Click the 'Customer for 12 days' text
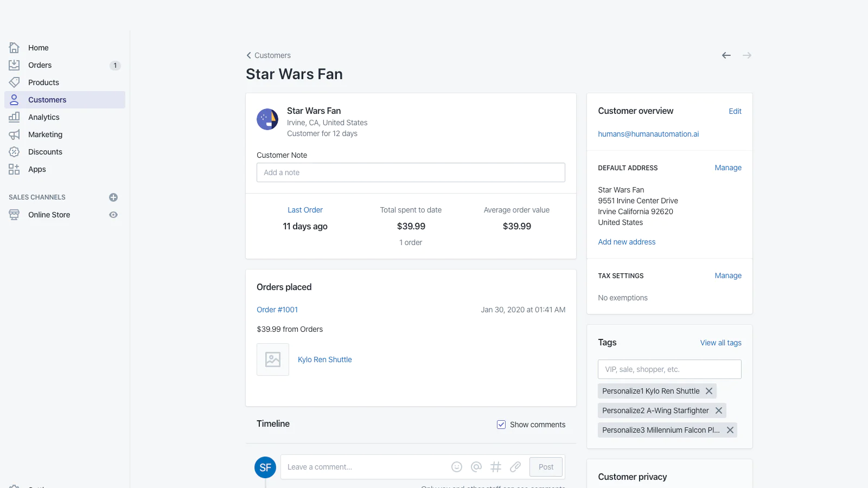868x488 pixels. click(x=322, y=133)
